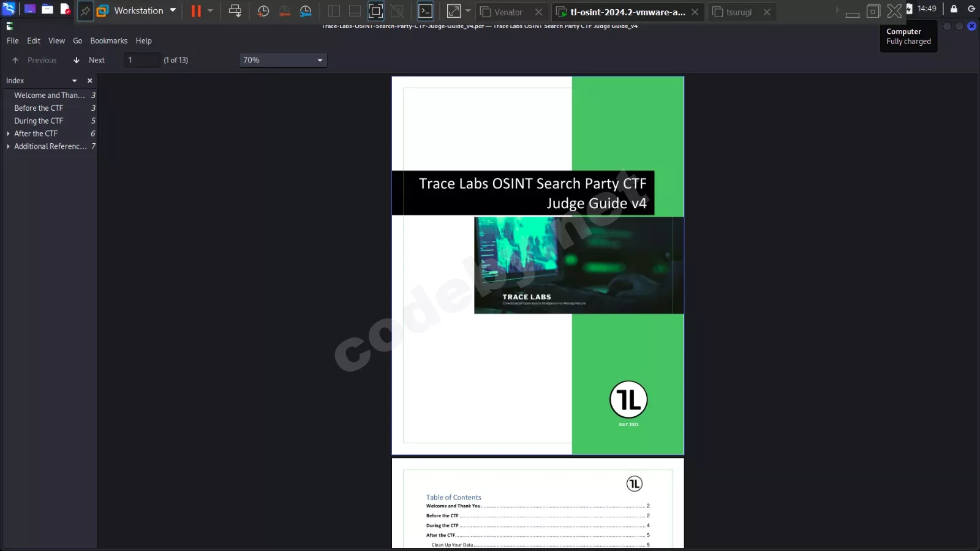The height and width of the screenshot is (551, 980).
Task: Revert to the previous snapshot using the orange arrow icon
Action: tap(285, 11)
